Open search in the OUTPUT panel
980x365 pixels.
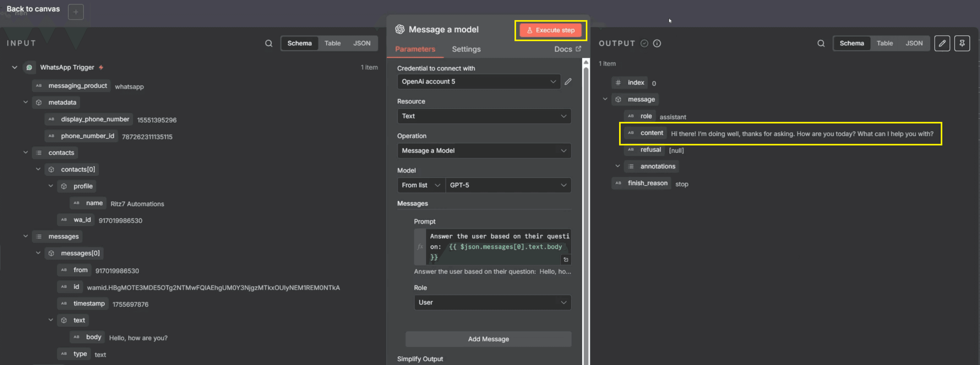pyautogui.click(x=821, y=43)
